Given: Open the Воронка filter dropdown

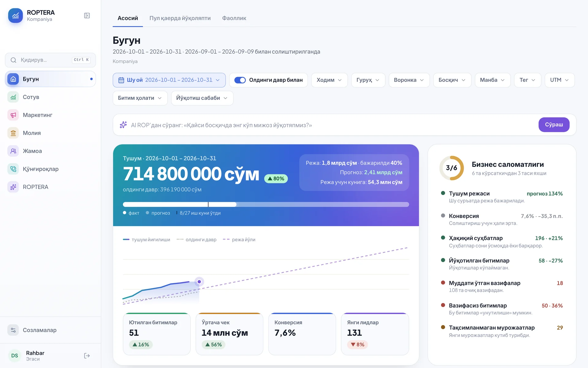Looking at the screenshot, I should pos(409,80).
